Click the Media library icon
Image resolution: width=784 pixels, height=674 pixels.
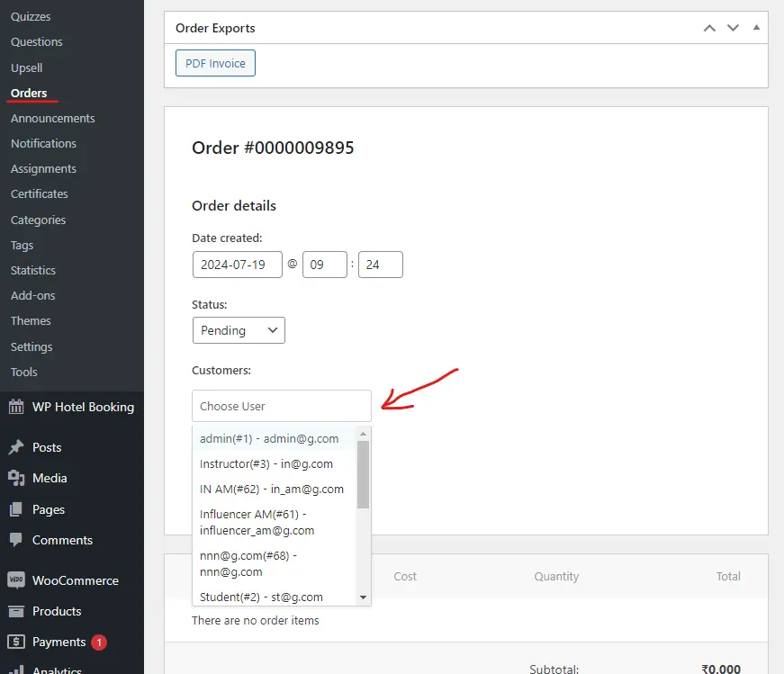click(x=16, y=478)
